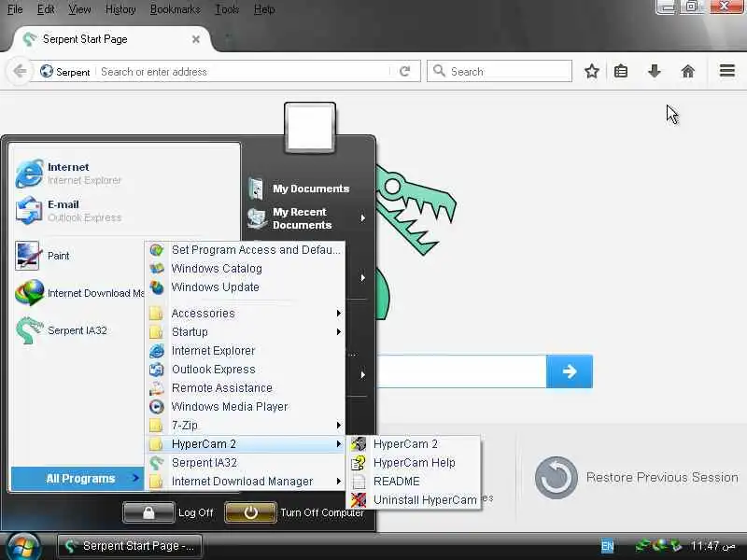Open Windows Update

246,287
